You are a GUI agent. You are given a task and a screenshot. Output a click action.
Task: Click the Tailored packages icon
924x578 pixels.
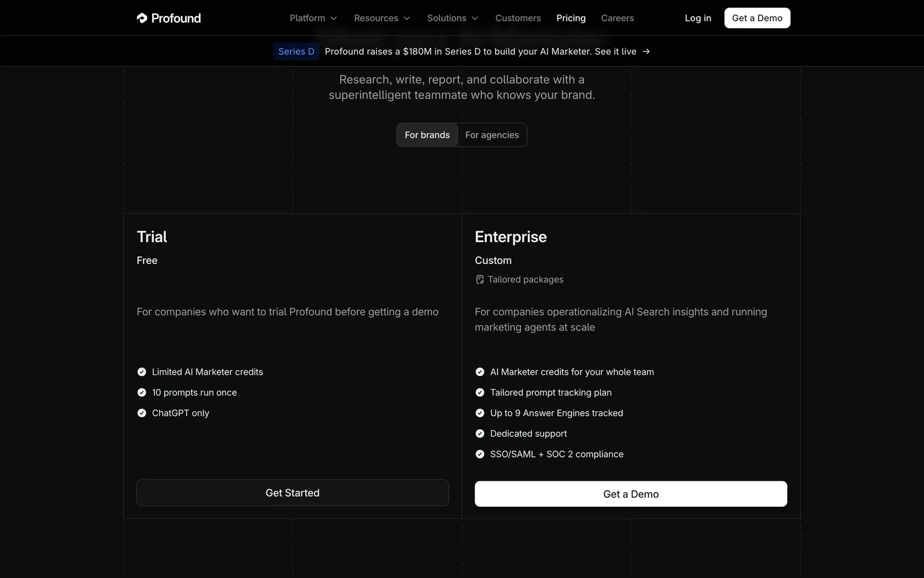click(480, 280)
